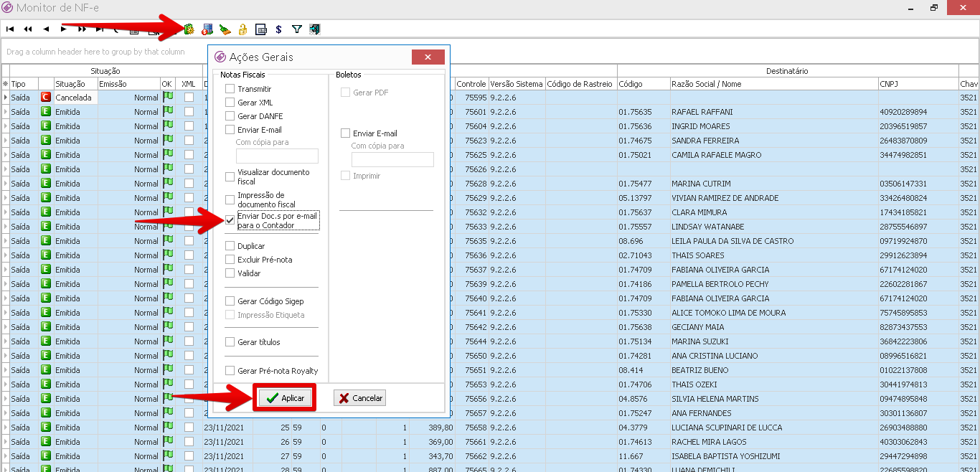
Task: Uncheck Enviar Doc.s por e-mail para o Contador
Action: pos(230,220)
